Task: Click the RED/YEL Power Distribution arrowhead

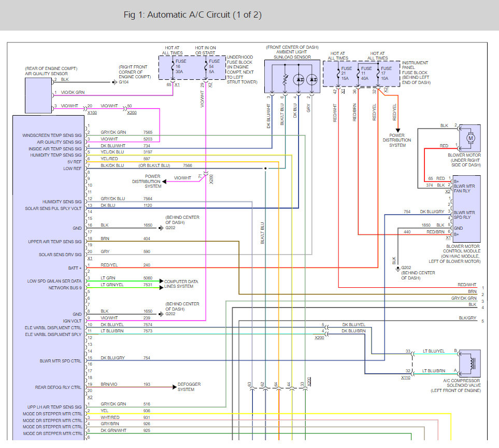Action: [398, 130]
